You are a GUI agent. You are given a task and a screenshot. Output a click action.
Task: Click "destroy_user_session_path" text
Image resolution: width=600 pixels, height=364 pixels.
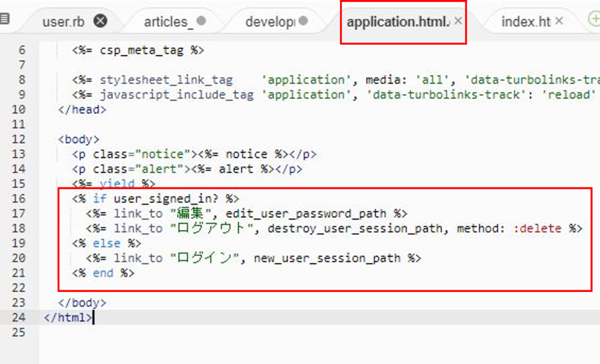point(355,228)
